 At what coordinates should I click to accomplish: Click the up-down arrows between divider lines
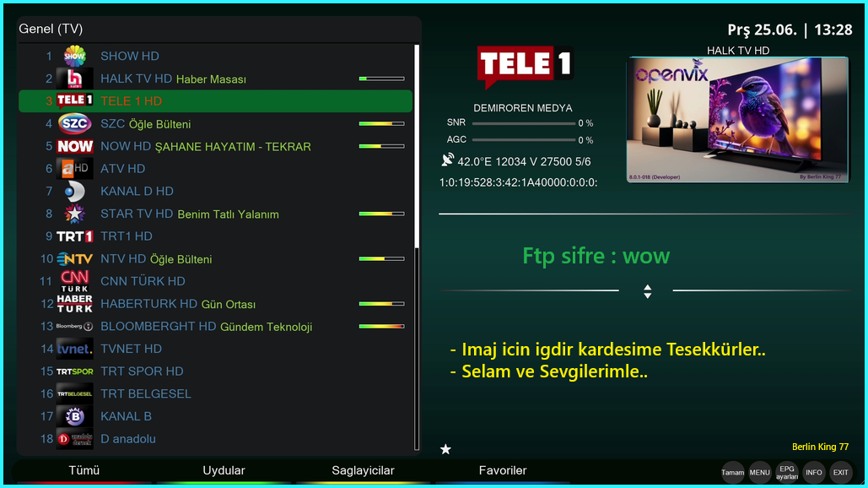point(647,291)
